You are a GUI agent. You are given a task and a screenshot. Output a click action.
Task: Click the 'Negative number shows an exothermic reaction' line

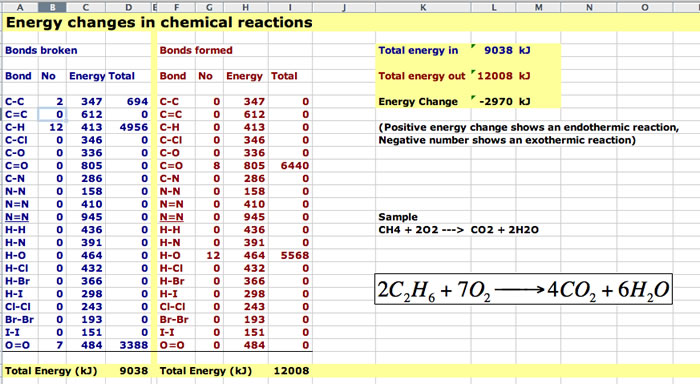click(x=507, y=140)
